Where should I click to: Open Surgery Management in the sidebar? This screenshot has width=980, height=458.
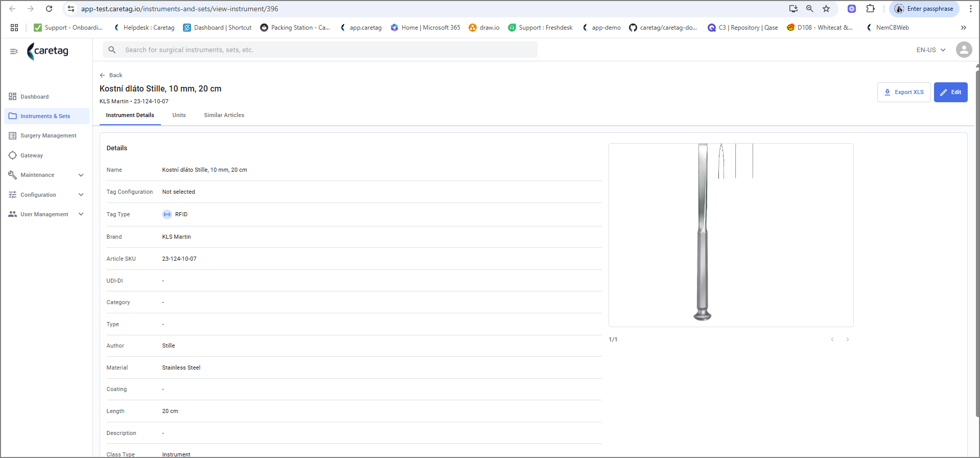pos(46,135)
